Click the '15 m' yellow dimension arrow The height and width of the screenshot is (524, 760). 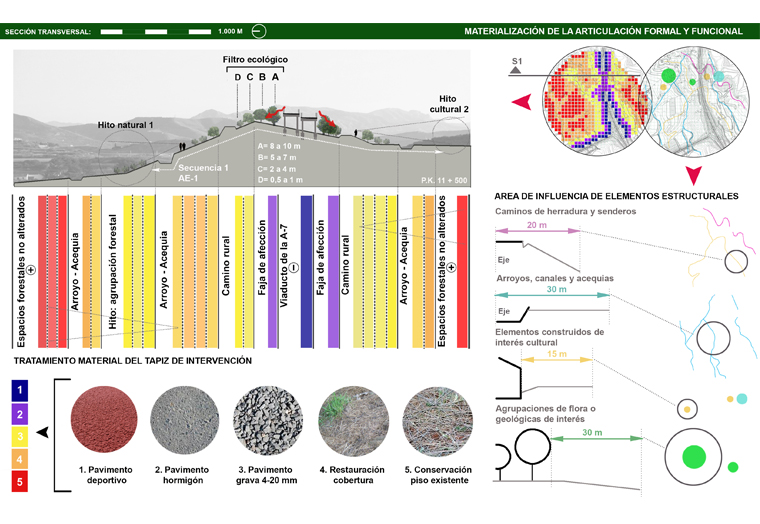(x=557, y=360)
